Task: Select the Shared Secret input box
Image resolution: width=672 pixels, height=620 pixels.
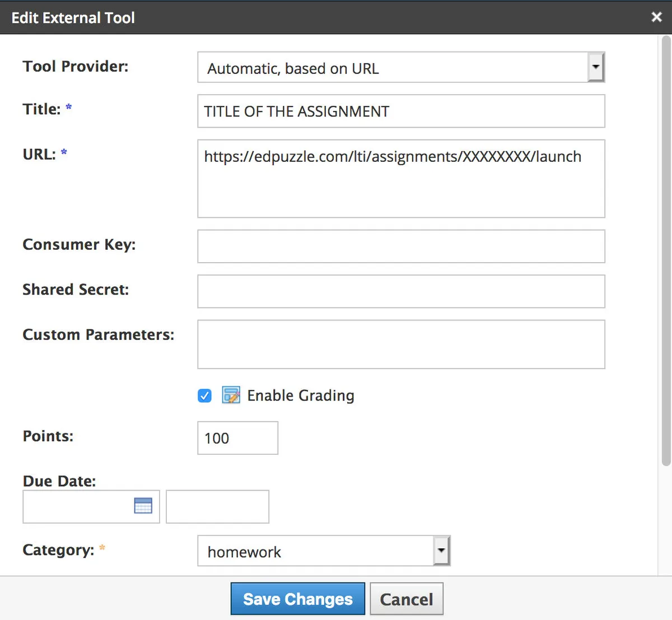Action: pos(401,291)
